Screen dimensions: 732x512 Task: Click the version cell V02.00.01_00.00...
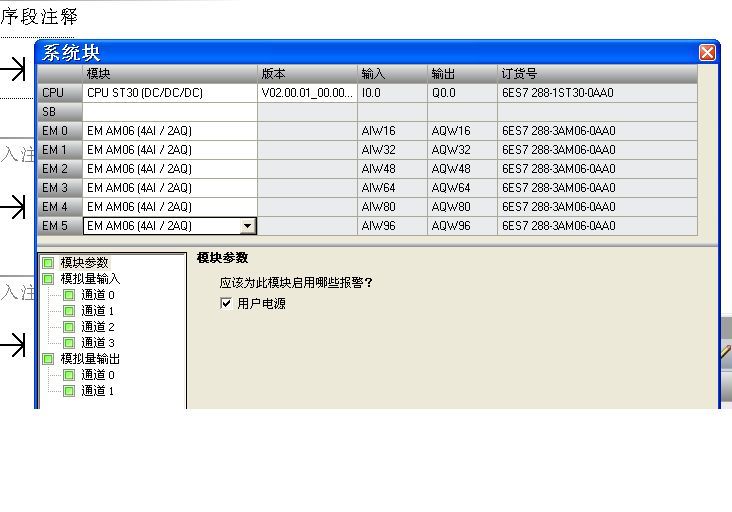[x=307, y=93]
